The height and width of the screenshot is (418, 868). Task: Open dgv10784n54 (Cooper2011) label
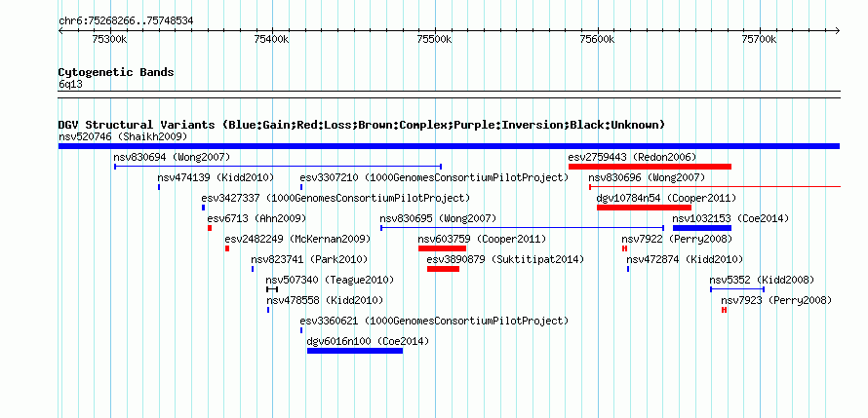click(x=666, y=198)
